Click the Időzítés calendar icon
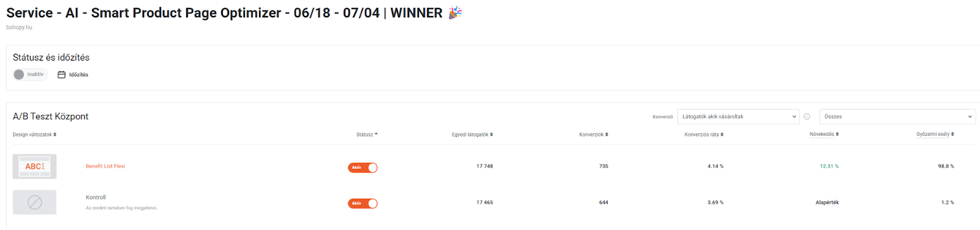 pyautogui.click(x=61, y=75)
